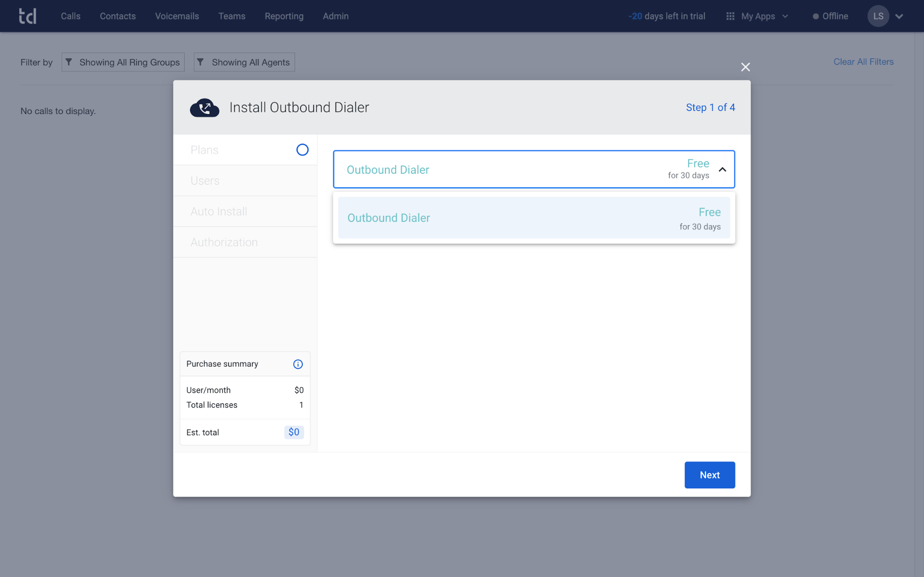Open the Showing All Agents filter
The image size is (924, 577).
point(244,62)
